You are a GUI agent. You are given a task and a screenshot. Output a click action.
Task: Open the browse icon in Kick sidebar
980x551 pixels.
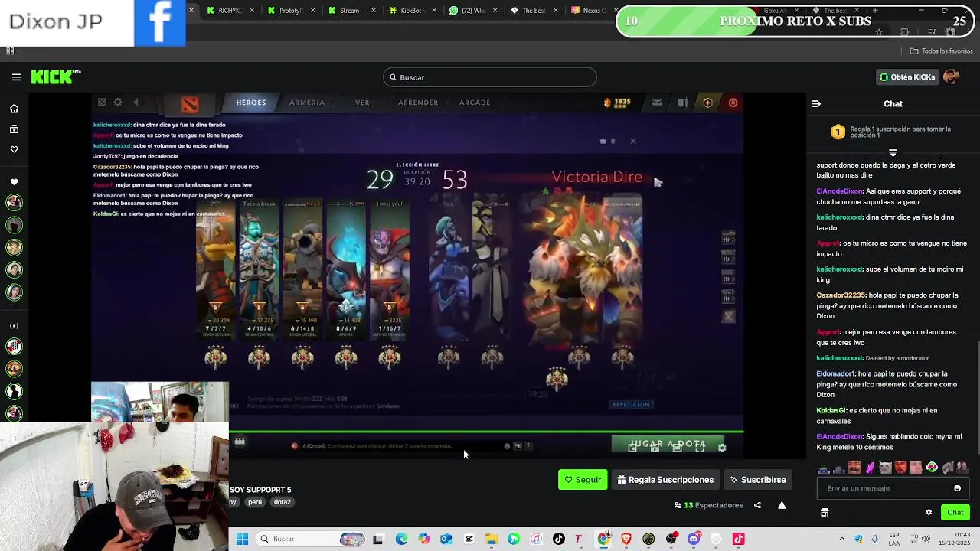coord(14,129)
